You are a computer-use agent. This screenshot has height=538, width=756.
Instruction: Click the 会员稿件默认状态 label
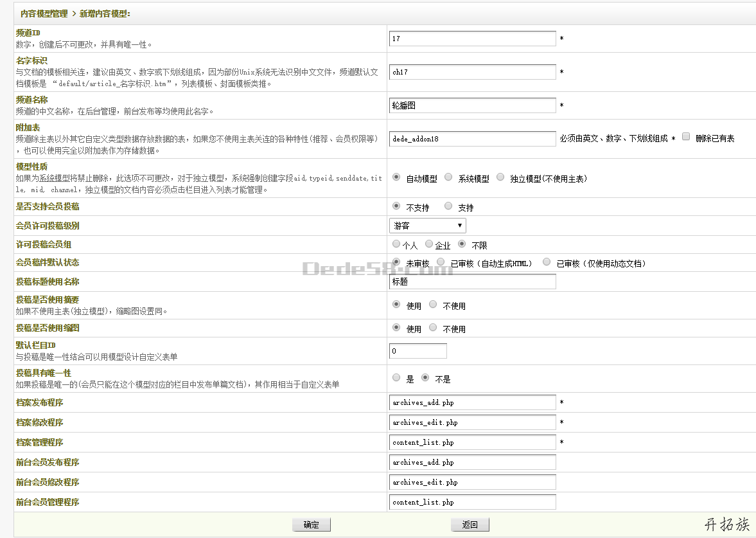(48, 262)
